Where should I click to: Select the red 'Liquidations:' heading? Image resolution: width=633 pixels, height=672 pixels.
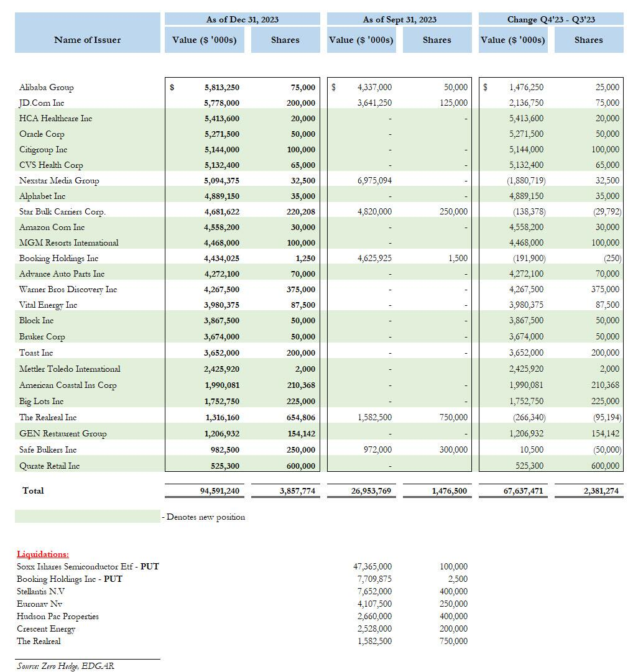click(x=43, y=554)
